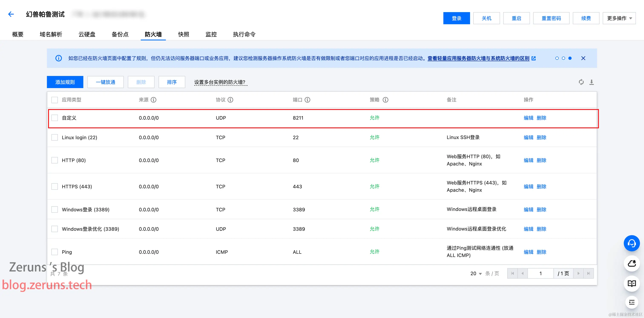Close the blue notice banner
Screen dimensions: 644x318
point(583,58)
